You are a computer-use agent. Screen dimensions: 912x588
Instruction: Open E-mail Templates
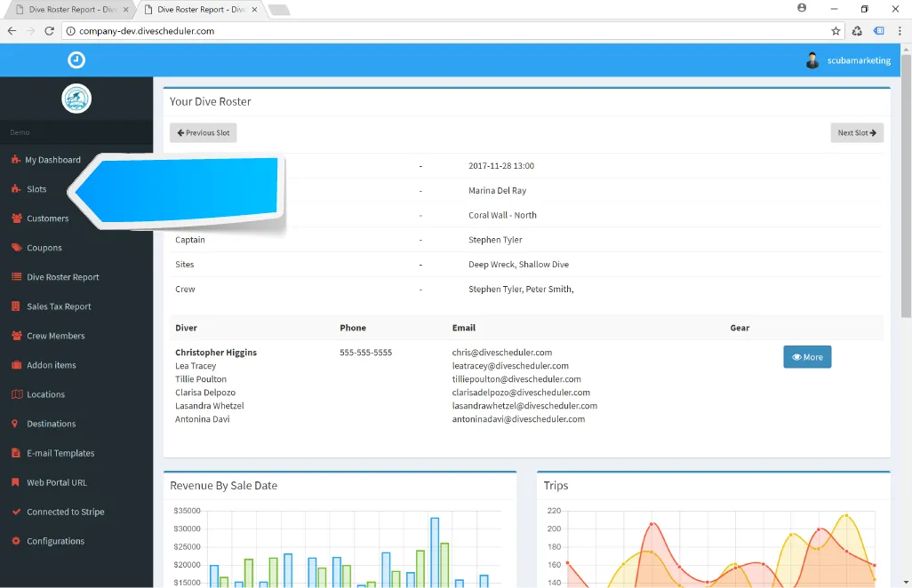(60, 453)
